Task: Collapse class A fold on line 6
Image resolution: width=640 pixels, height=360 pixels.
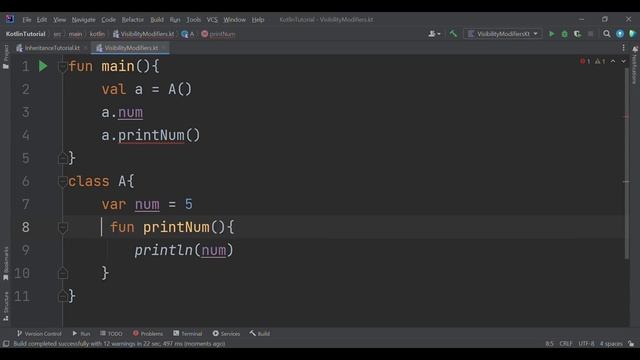Action: [62, 181]
